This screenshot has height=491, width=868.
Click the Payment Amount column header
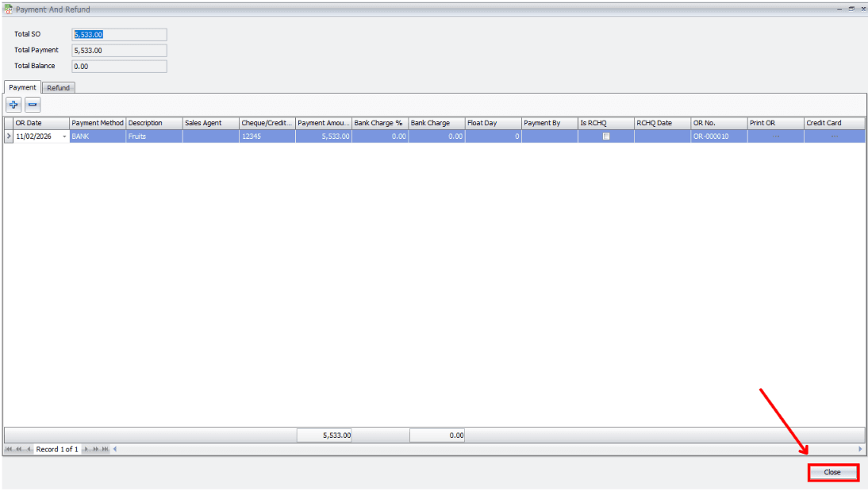323,123
